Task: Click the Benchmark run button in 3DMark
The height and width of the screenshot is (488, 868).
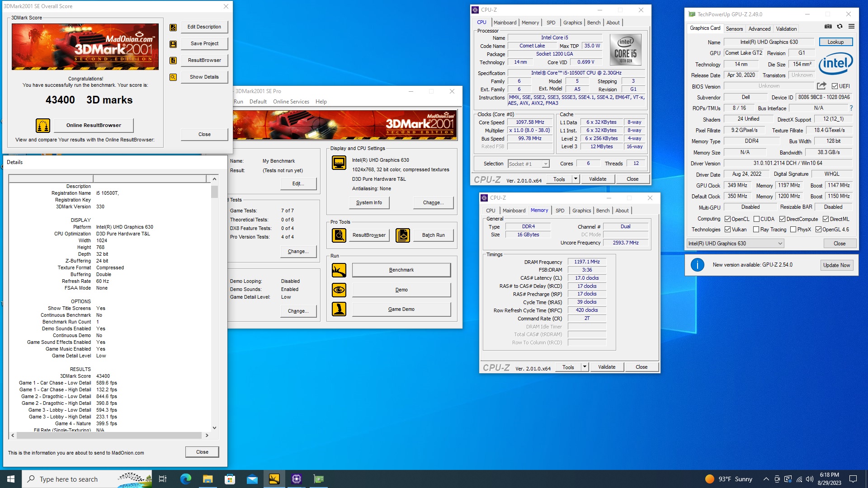Action: pyautogui.click(x=401, y=270)
